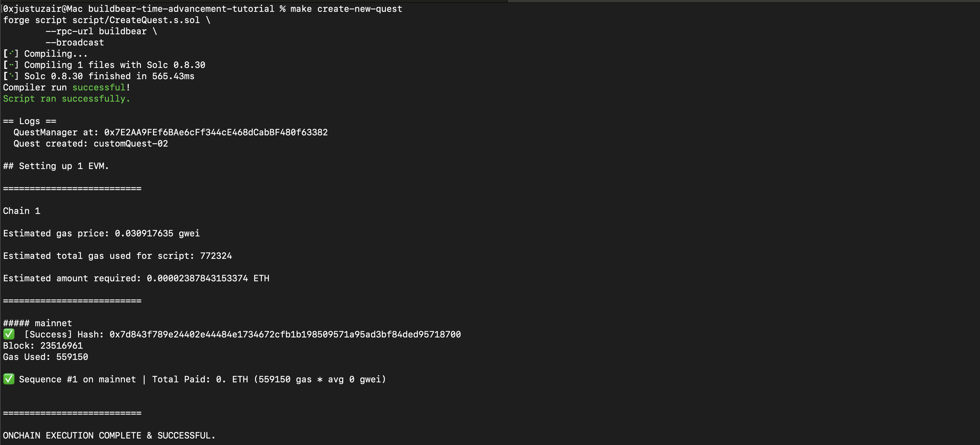980x445 pixels.
Task: Click the green checkmark beside Sequence #1
Action: (x=9, y=379)
